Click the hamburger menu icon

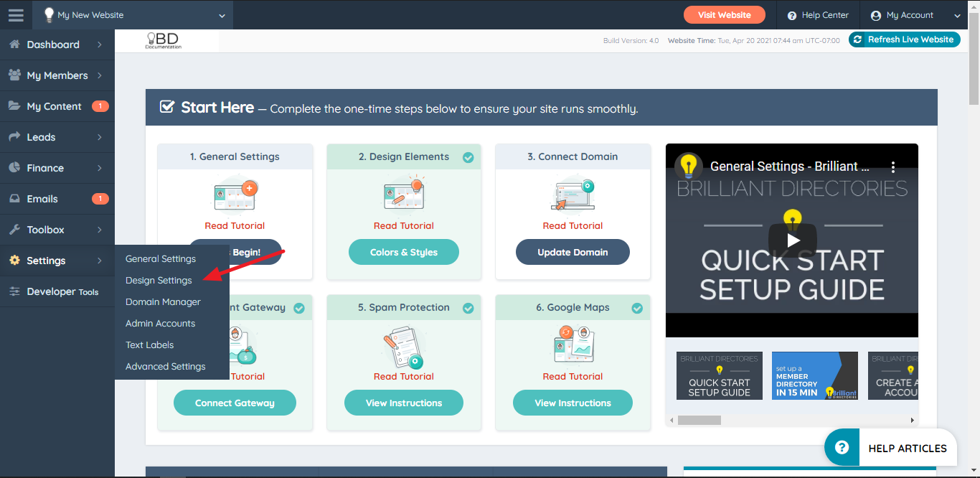click(15, 14)
